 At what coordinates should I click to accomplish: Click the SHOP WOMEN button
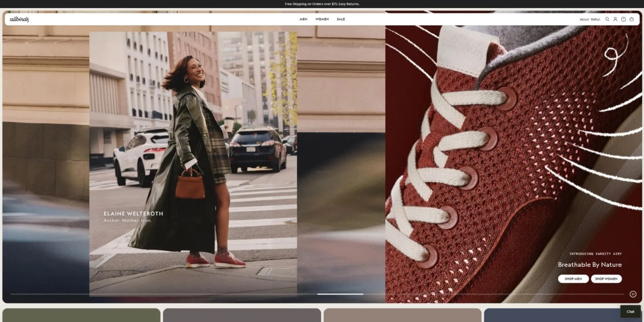(x=606, y=279)
